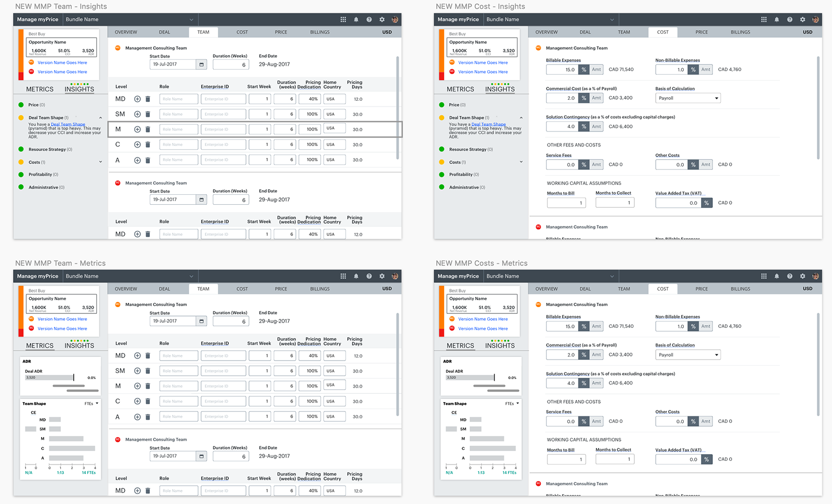
Task: Select % for Service Fees, Cost Insights
Action: 584,165
